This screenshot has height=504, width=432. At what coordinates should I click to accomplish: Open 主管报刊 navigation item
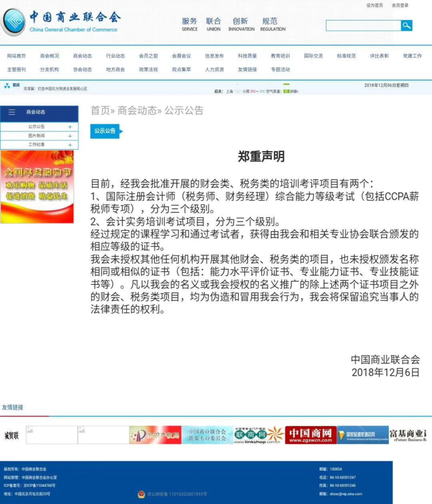coord(16,69)
